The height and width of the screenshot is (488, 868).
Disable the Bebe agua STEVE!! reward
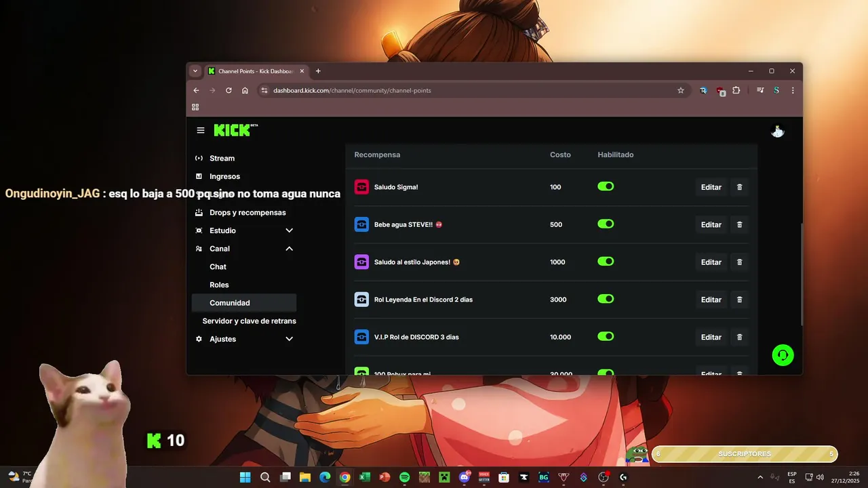[606, 224]
